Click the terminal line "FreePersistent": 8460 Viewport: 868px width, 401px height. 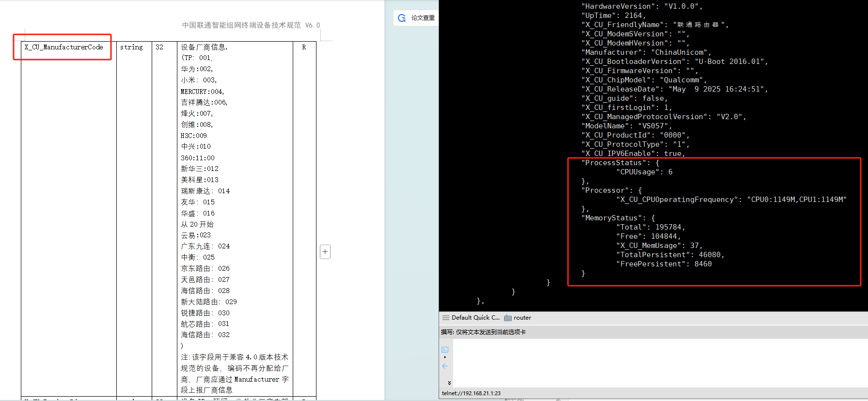(664, 264)
